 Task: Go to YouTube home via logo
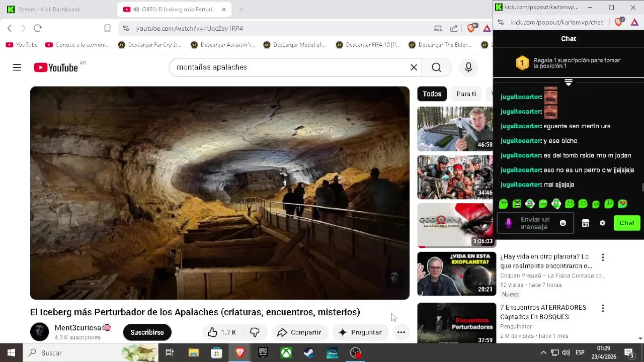[56, 67]
